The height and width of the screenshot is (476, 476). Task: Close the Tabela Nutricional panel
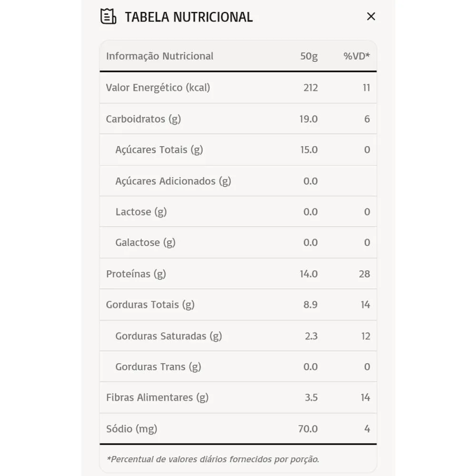[x=371, y=17]
